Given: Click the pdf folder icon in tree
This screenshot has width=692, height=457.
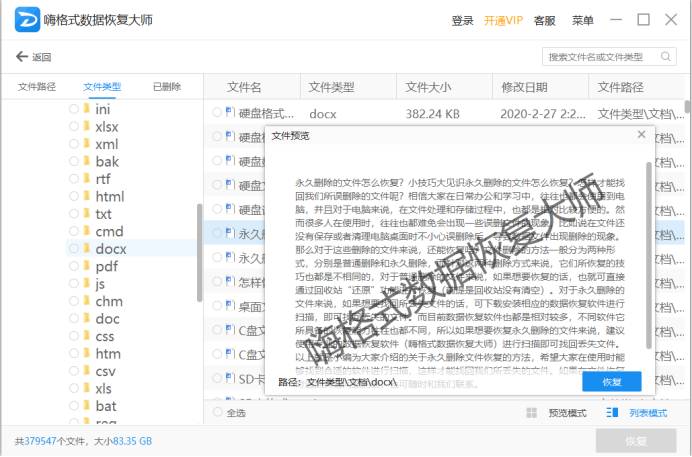Looking at the screenshot, I should (x=86, y=267).
